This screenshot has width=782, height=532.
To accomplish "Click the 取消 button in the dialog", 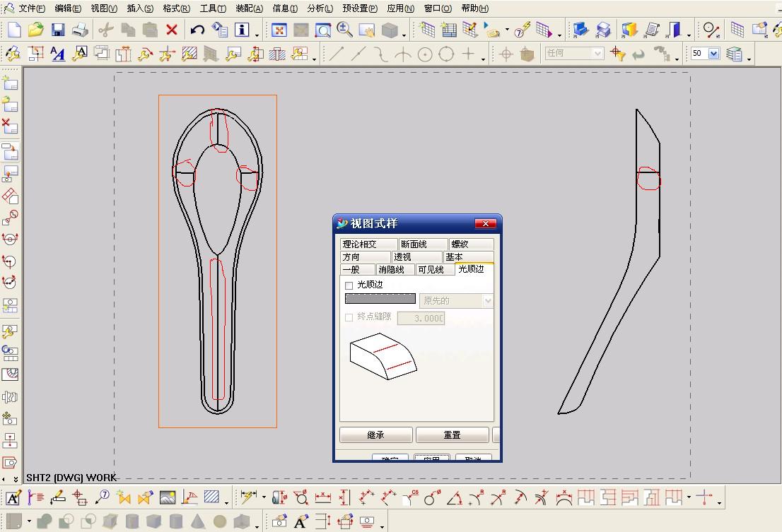I will 473,457.
